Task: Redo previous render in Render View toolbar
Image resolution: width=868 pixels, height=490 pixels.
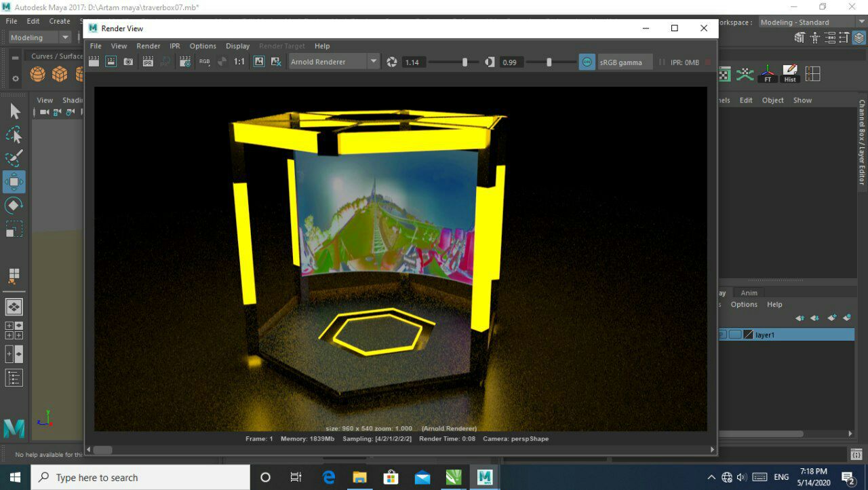Action: click(x=94, y=62)
